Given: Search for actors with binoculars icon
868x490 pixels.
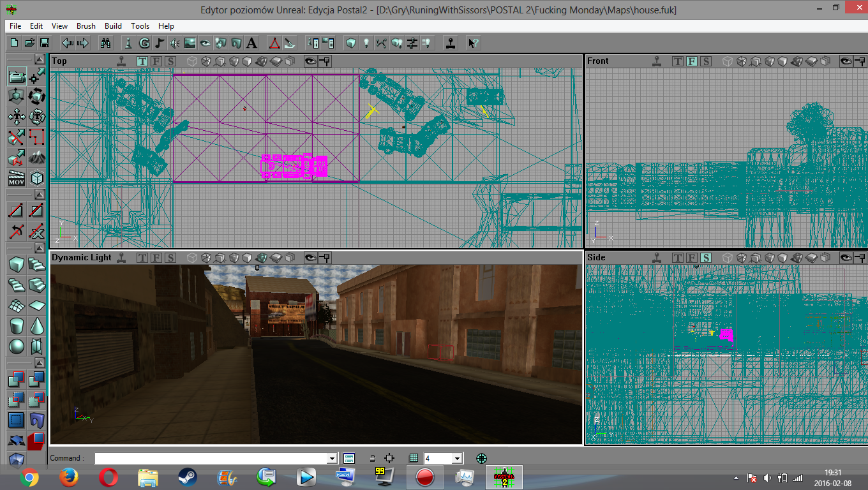Looking at the screenshot, I should click(106, 43).
